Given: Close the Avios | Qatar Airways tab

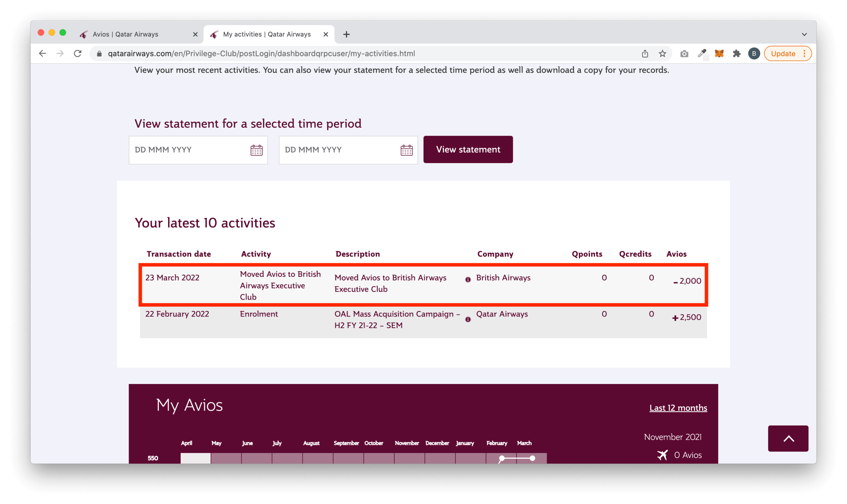Looking at the screenshot, I should pos(195,34).
